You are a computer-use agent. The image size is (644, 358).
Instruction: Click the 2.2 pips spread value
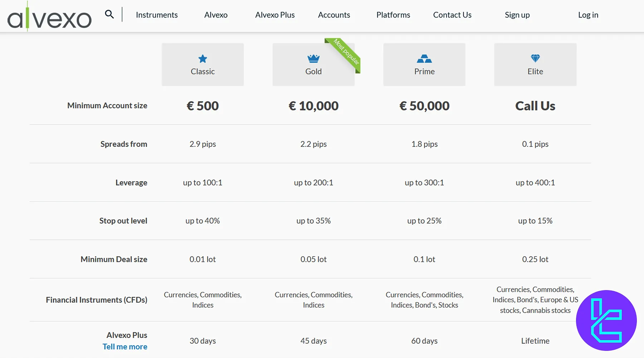(x=313, y=144)
